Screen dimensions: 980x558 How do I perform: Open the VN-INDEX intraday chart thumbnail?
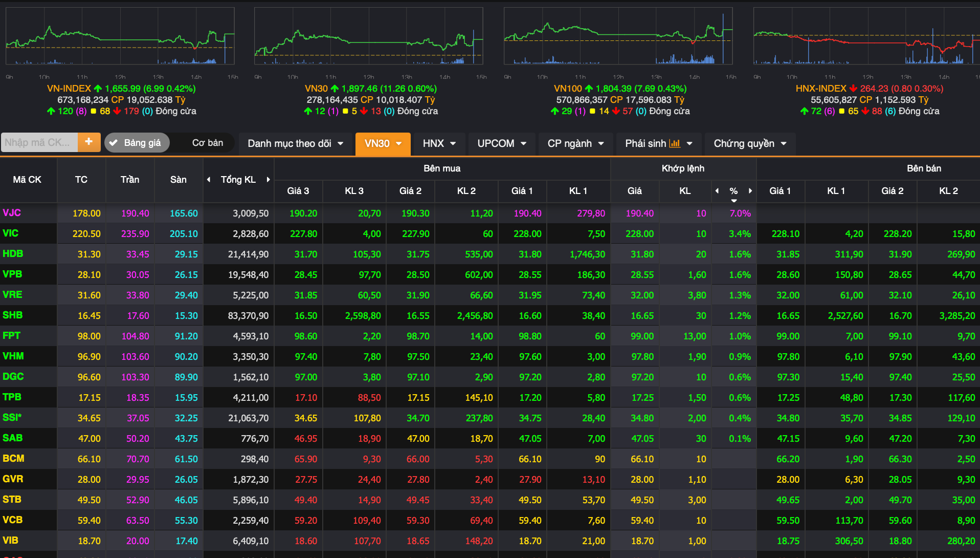[x=120, y=37]
